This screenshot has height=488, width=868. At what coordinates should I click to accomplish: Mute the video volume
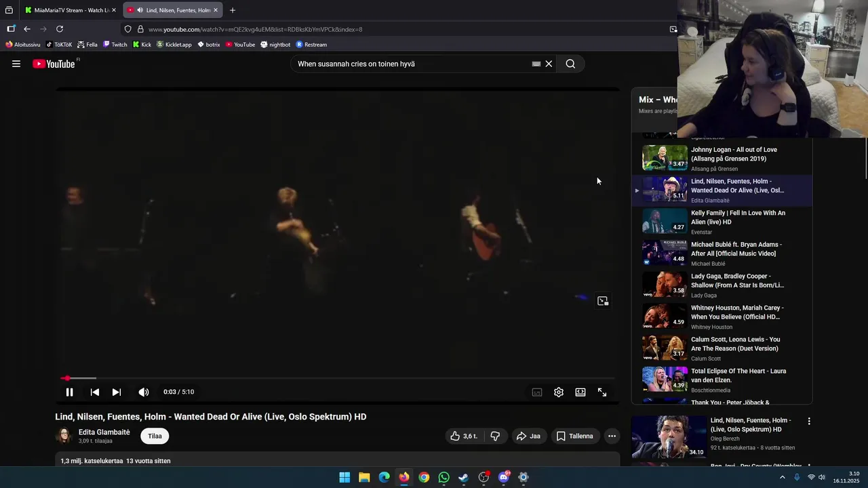coord(144,392)
